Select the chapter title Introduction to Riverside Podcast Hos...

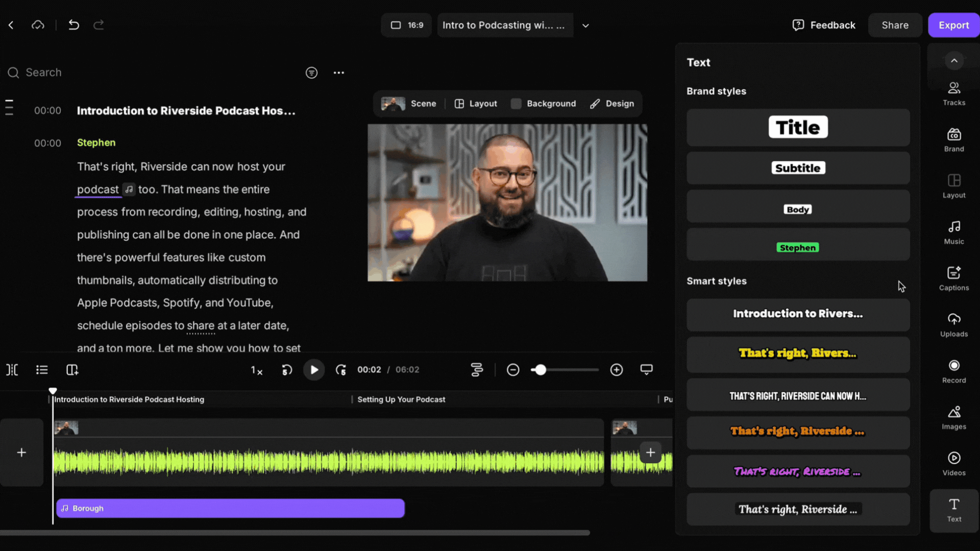point(186,111)
